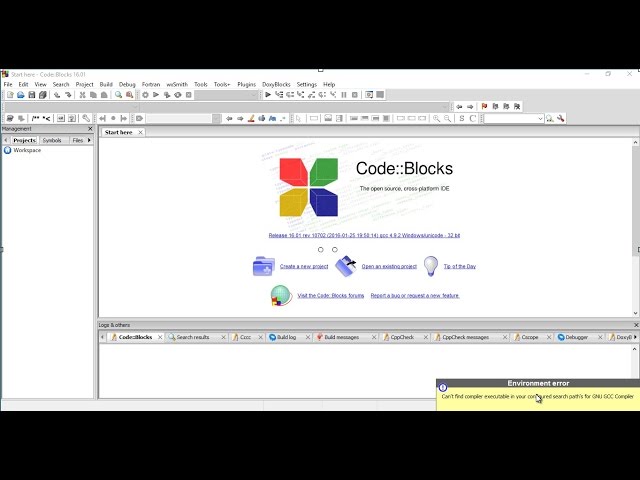Open the File menu

pos(8,84)
